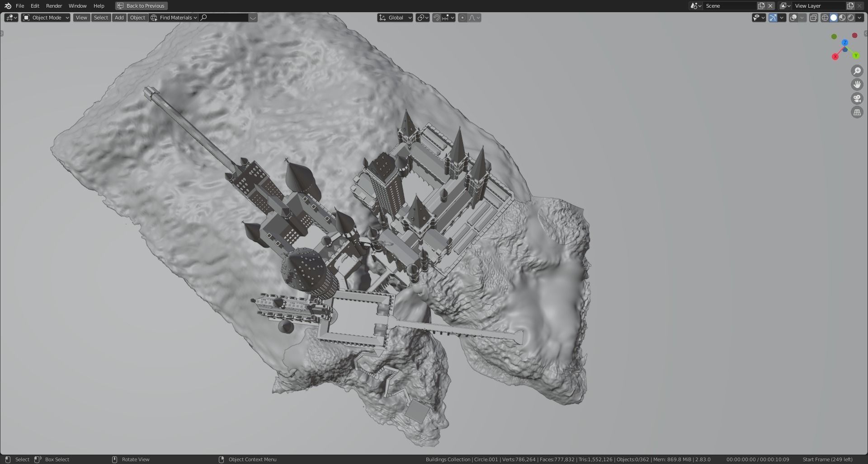868x464 pixels.
Task: Click the new view layer icon
Action: (850, 6)
